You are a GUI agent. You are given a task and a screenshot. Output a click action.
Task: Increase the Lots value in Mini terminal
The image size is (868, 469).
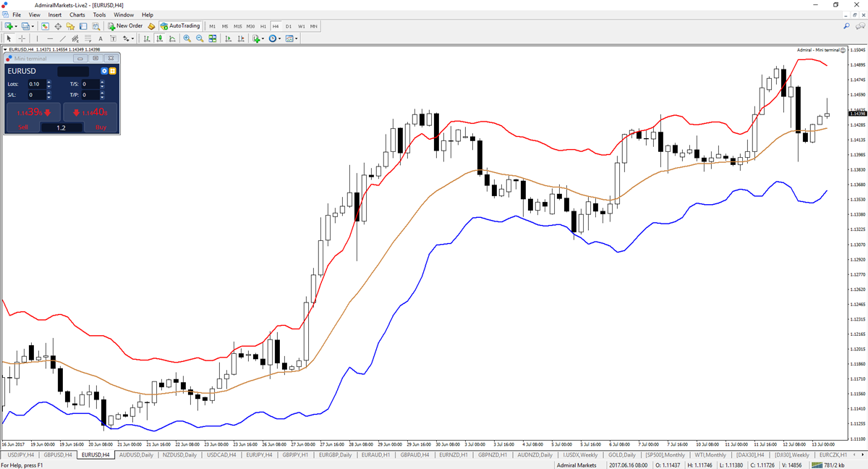tap(48, 82)
